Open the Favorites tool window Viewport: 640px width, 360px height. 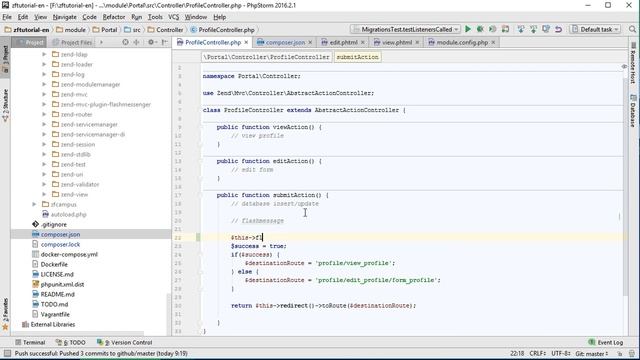5,314
